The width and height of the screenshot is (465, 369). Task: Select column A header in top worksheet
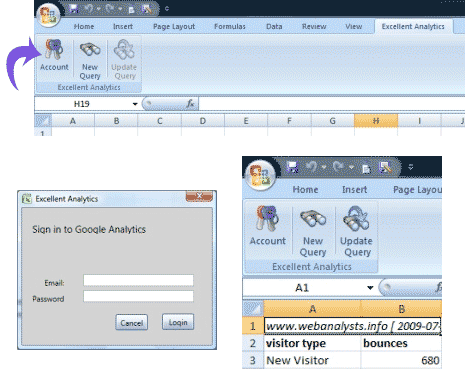pos(73,121)
